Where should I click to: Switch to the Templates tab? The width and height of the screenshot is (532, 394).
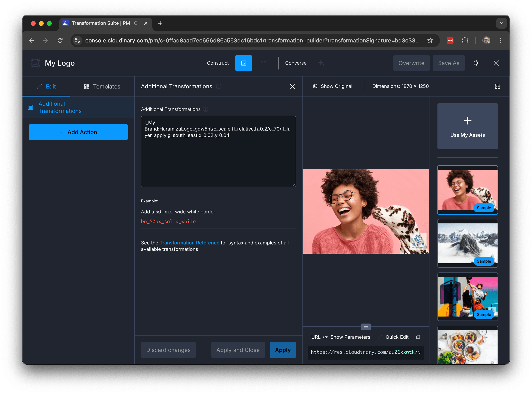(x=102, y=86)
